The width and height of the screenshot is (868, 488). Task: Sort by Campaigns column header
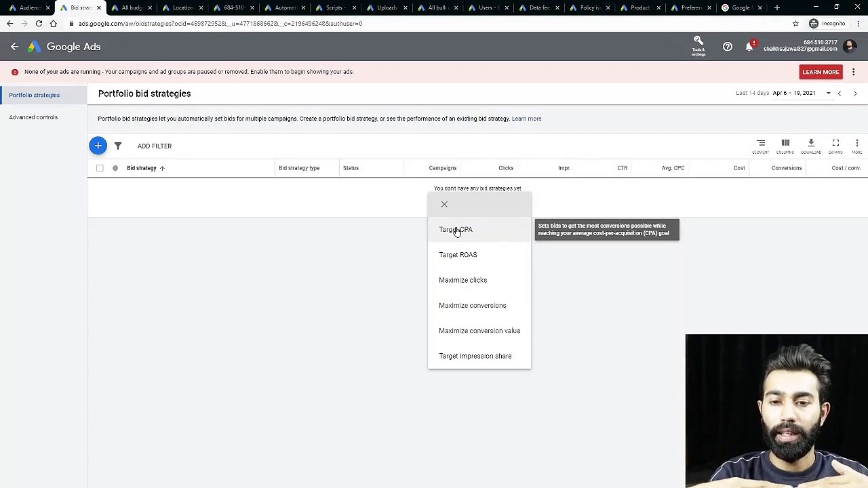point(443,168)
